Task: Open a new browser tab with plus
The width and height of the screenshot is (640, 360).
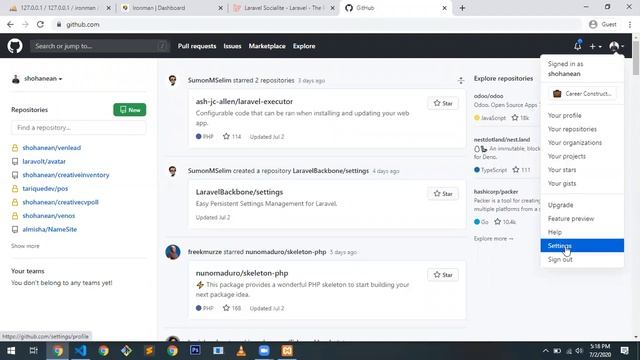Action: (462, 8)
